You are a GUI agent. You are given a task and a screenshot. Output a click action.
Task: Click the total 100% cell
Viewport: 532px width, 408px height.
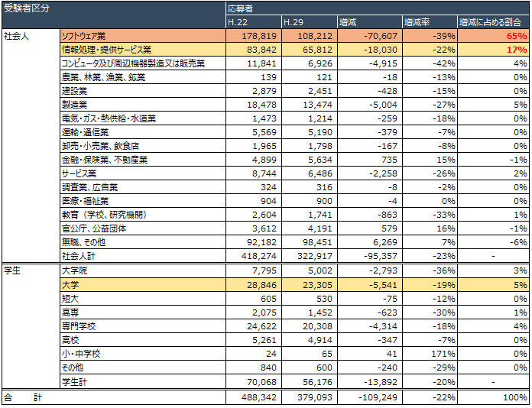[x=493, y=397]
